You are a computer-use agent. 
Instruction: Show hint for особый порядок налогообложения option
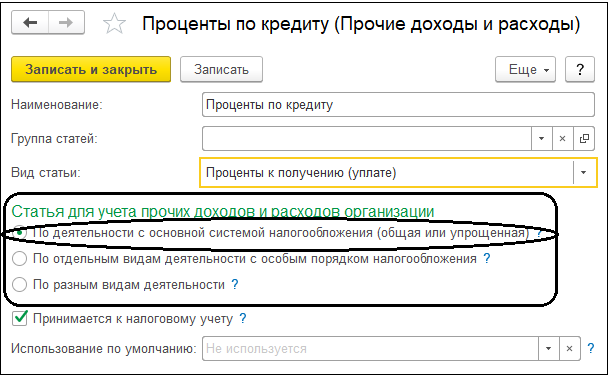coord(487,258)
